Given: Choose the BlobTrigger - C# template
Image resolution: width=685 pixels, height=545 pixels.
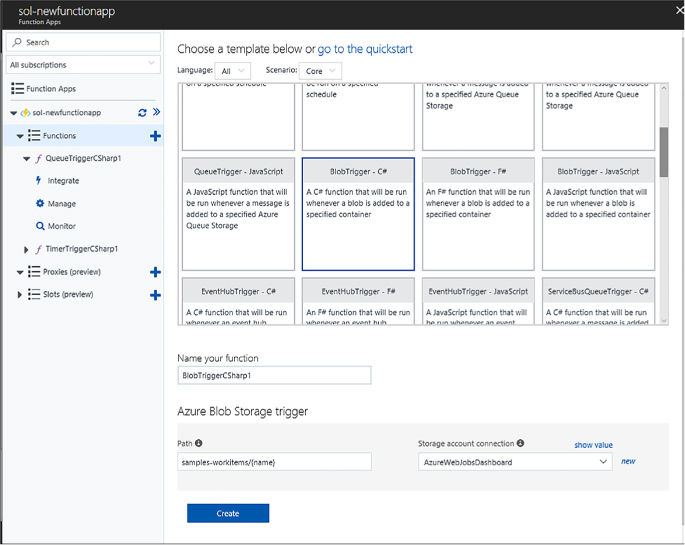Looking at the screenshot, I should tap(358, 214).
